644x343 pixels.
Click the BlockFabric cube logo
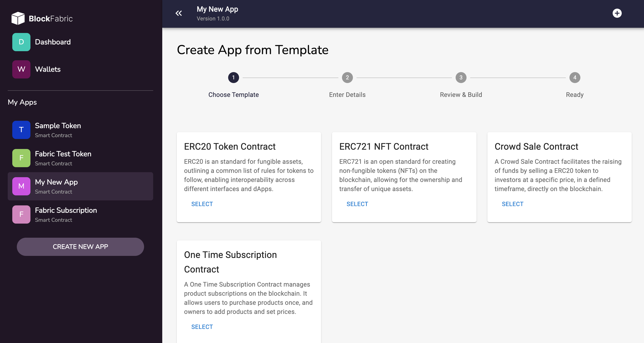(18, 18)
